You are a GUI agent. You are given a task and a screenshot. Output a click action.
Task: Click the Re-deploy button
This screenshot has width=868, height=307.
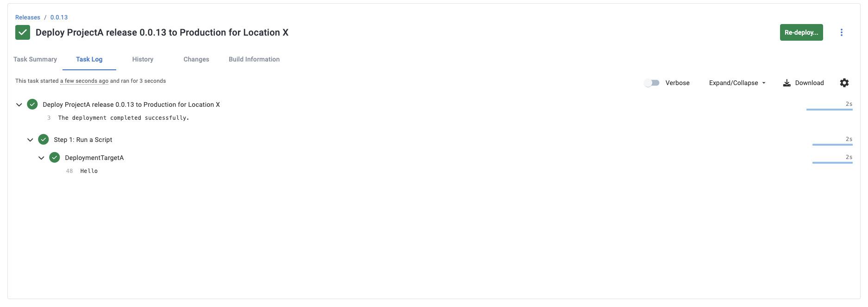pyautogui.click(x=801, y=32)
